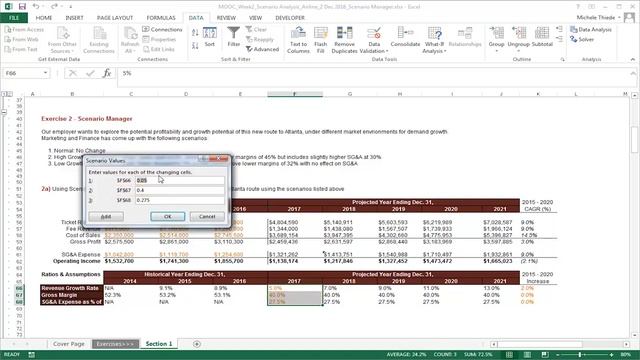Viewport: 640px width, 360px height.
Task: Collapse the ribbon arrow
Action: click(x=633, y=59)
